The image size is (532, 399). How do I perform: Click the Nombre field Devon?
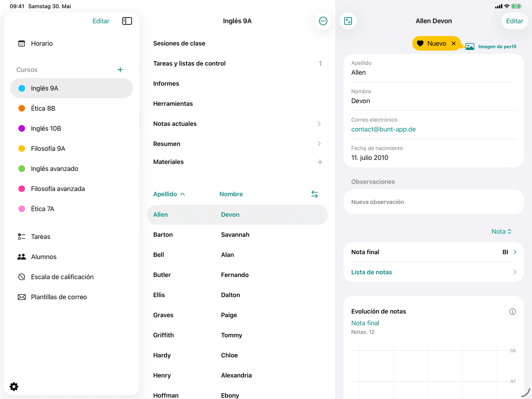click(x=434, y=97)
